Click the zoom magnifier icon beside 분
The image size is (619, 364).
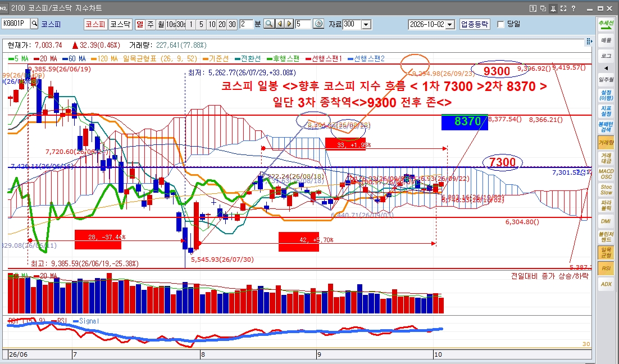pos(269,24)
